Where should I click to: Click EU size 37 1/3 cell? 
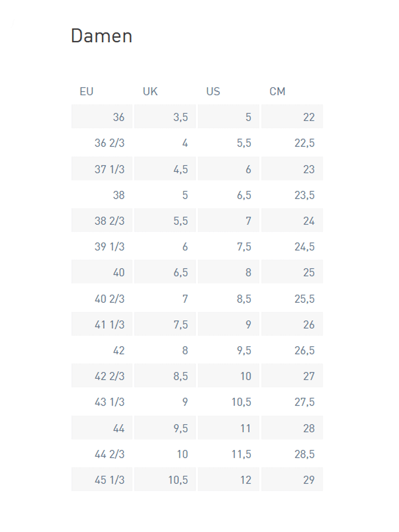[x=102, y=169]
